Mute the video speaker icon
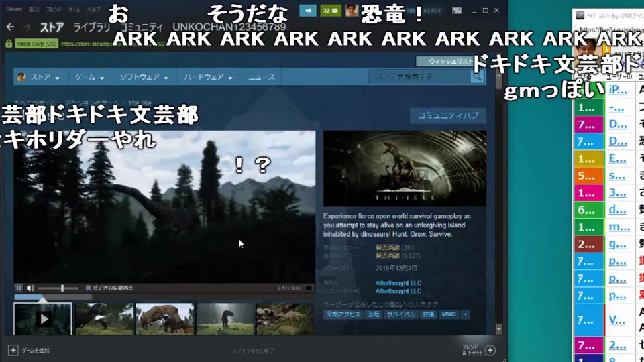 tap(30, 288)
